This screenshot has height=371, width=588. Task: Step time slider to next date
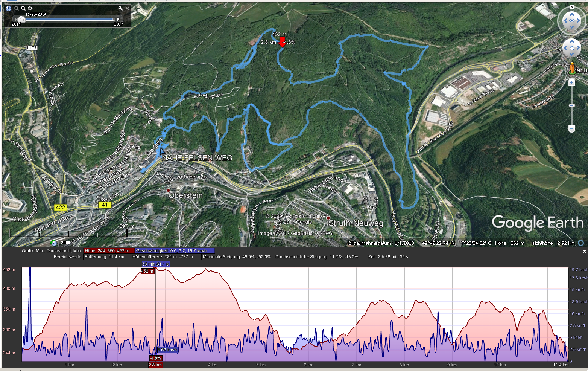coord(119,19)
